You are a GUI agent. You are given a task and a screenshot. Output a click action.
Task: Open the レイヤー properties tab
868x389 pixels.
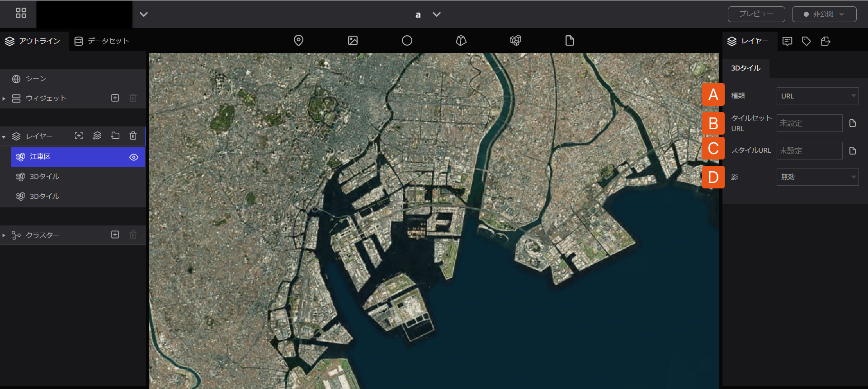(x=749, y=41)
